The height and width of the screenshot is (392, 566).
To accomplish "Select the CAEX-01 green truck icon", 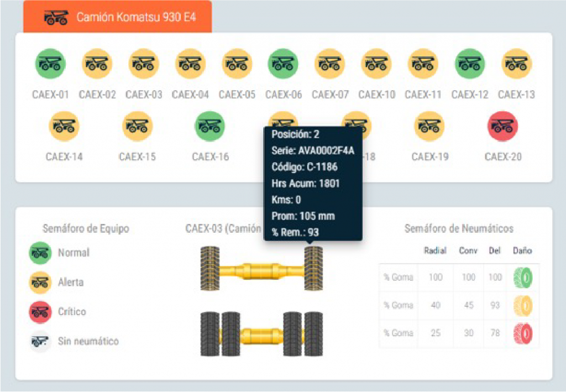I will tap(50, 64).
